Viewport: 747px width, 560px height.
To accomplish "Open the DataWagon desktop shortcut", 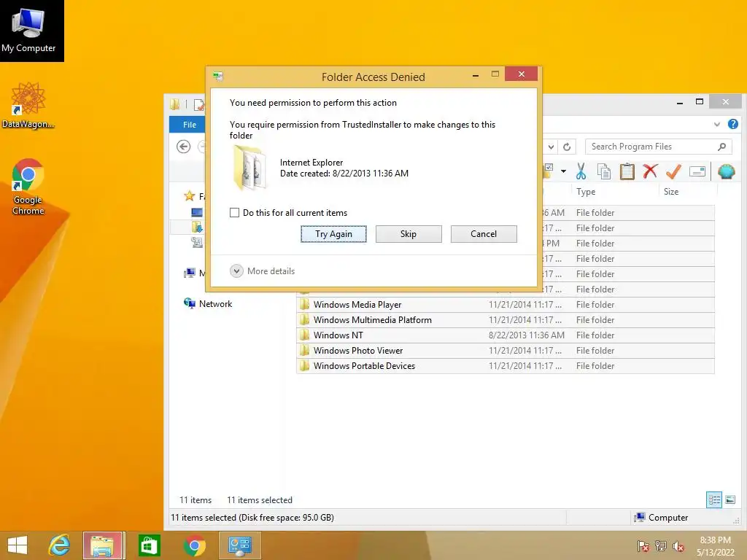I will click(28, 105).
